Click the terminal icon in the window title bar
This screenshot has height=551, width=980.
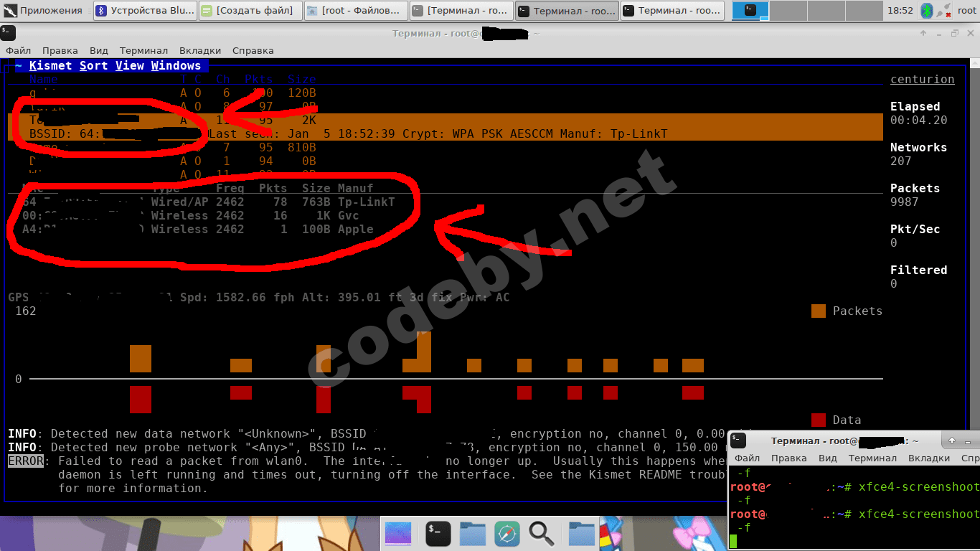[6, 33]
